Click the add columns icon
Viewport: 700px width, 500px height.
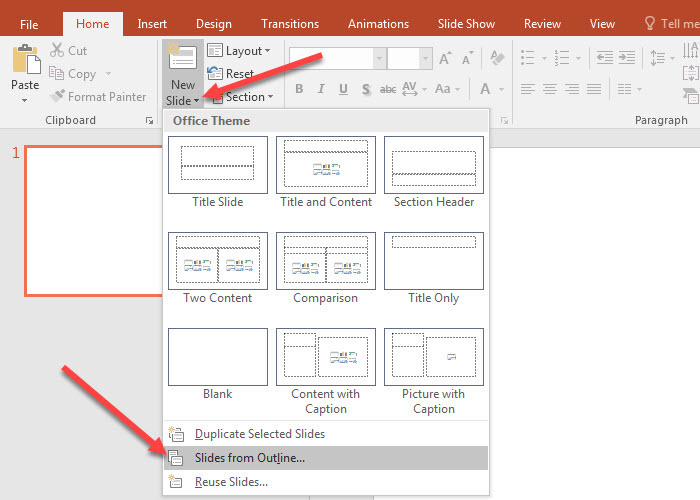click(624, 89)
